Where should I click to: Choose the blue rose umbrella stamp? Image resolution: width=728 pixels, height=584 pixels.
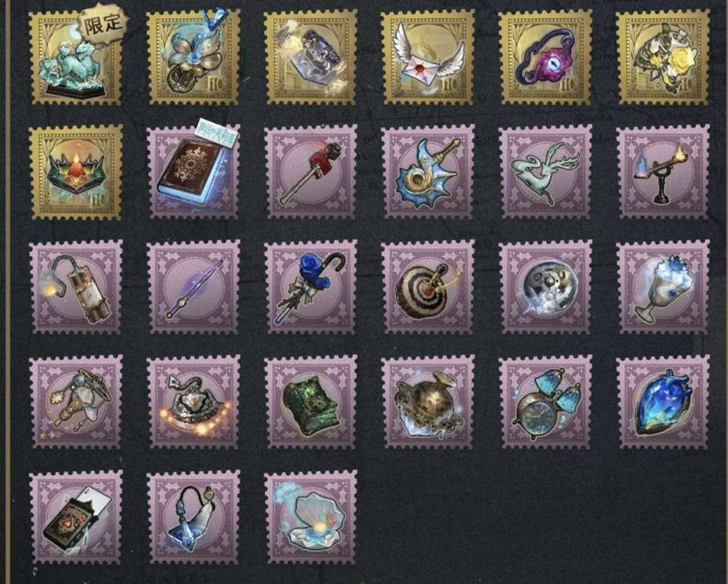(311, 287)
